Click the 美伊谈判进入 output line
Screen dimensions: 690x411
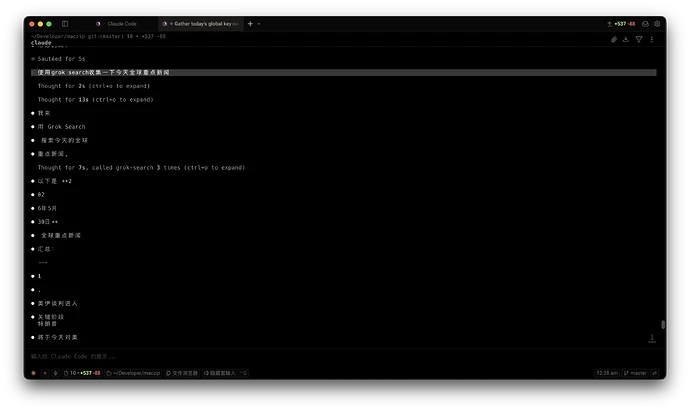(57, 303)
